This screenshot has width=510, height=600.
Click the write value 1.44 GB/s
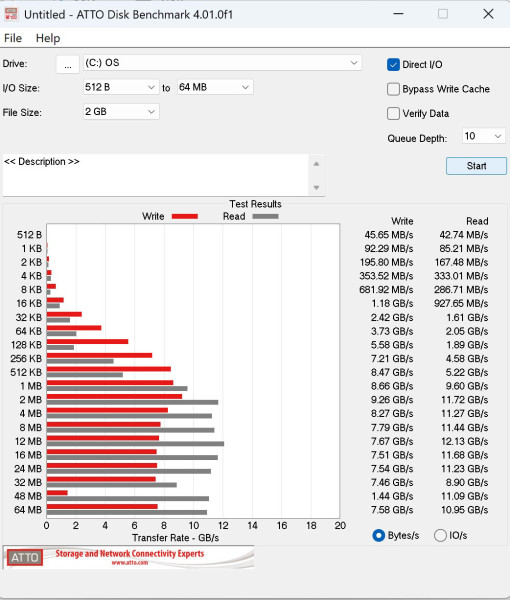[392, 496]
